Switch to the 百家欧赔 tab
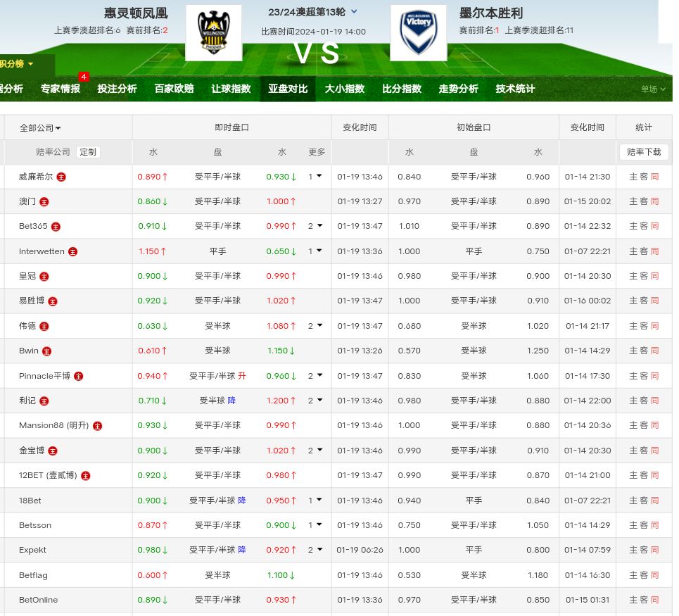The width and height of the screenshot is (679, 616). [x=174, y=89]
